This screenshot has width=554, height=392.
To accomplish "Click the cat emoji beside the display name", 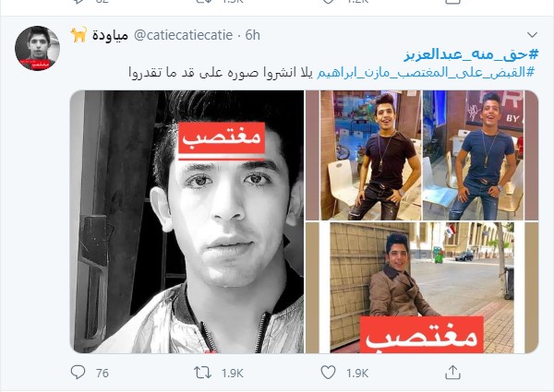I will pos(78,34).
